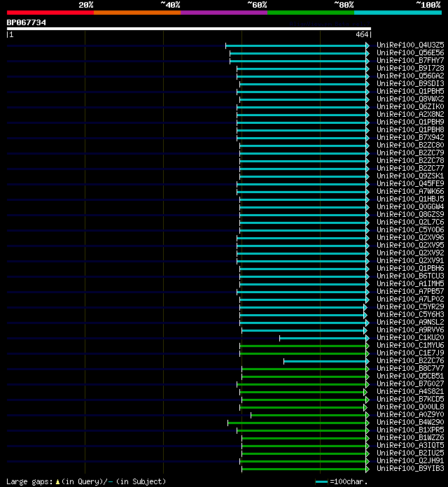Select the UniRef100_Q00UL8 label

click(410, 407)
